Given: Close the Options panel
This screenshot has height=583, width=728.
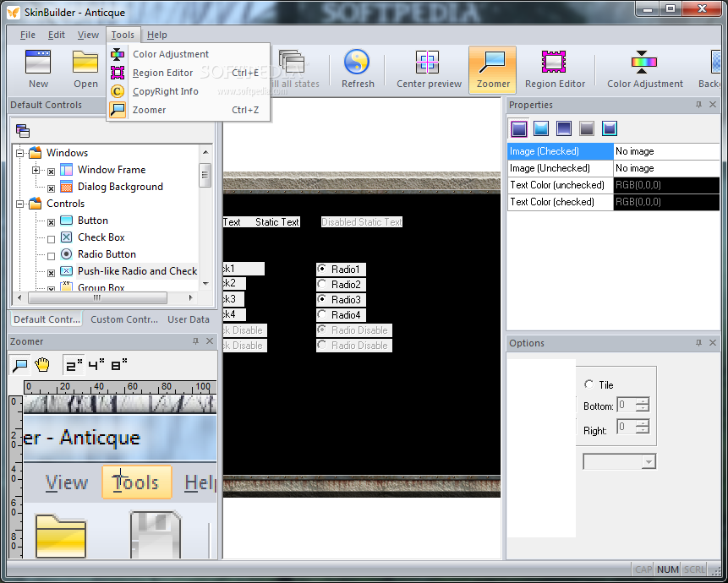Looking at the screenshot, I should coord(713,343).
